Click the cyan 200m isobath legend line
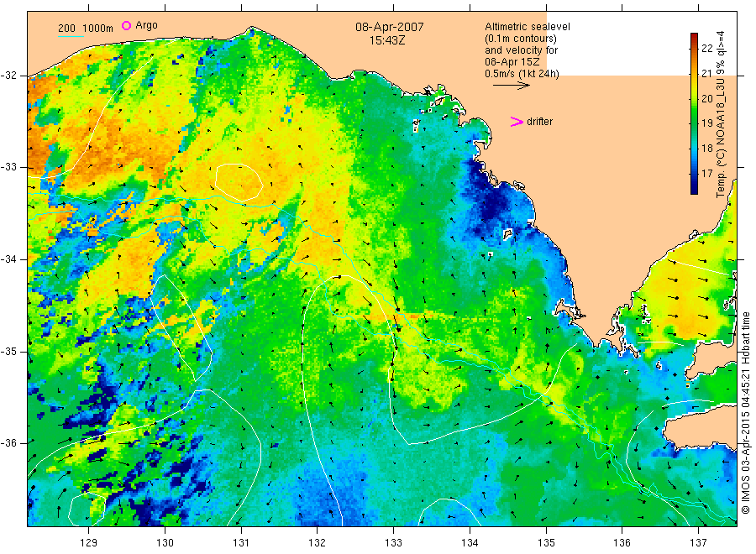 71,37
